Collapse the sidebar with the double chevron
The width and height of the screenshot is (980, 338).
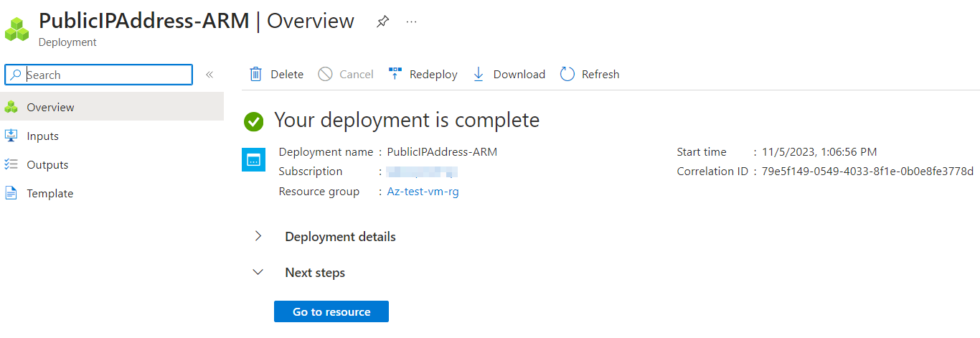tap(209, 75)
